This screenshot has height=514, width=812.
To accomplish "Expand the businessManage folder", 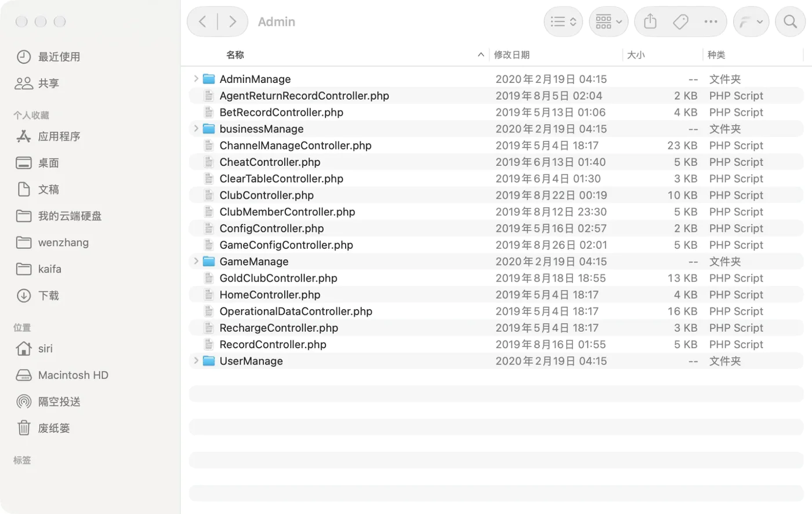I will [x=196, y=129].
